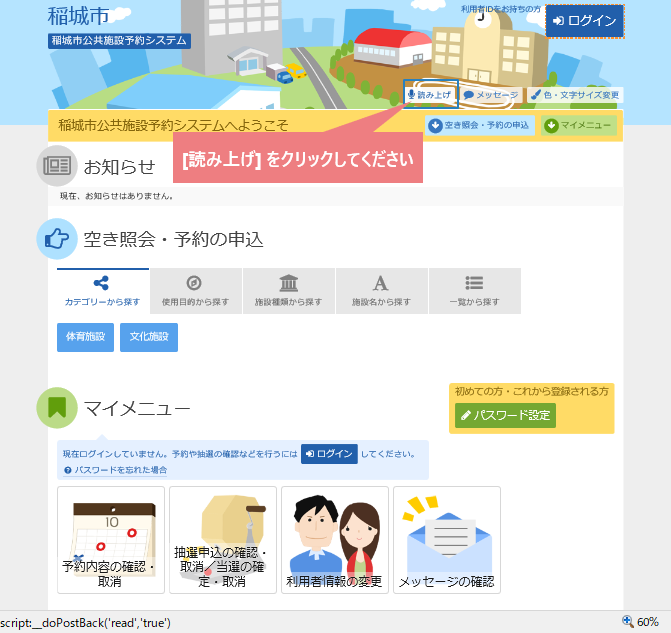Viewport: 671px width, 633px height.
Task: Click the share icon on the category tab
Action: [101, 283]
